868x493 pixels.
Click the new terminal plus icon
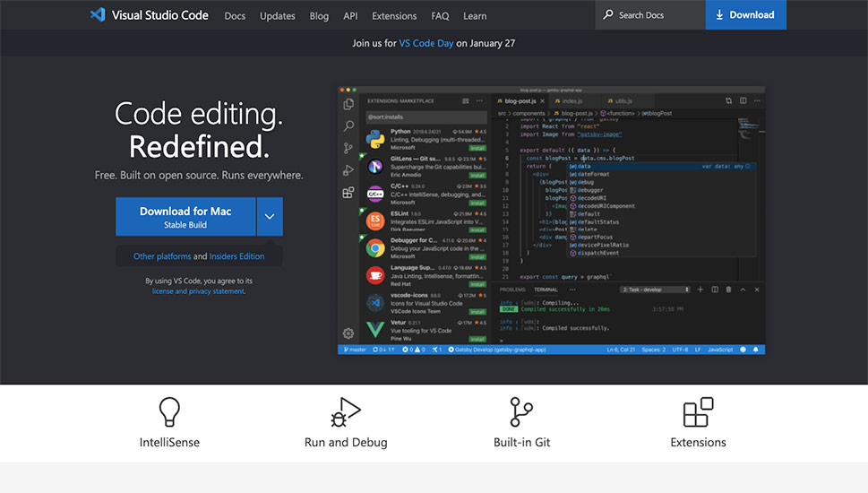(700, 290)
